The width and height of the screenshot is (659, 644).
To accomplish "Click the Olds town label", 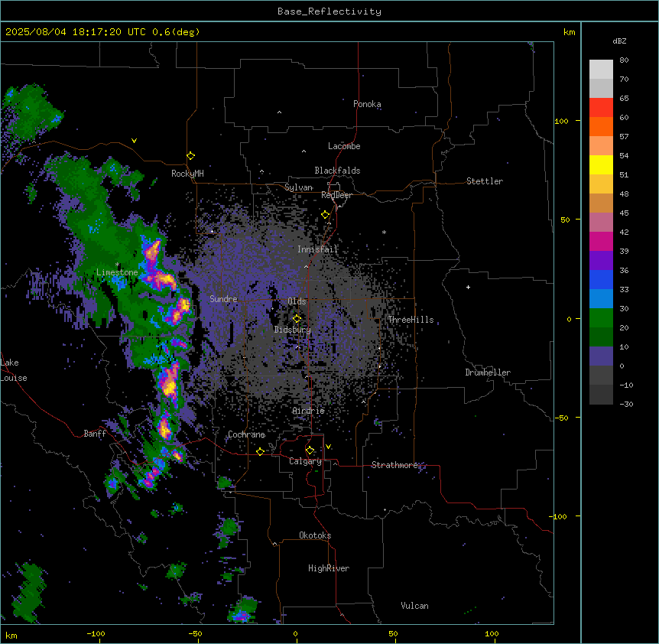I will click(x=297, y=301).
